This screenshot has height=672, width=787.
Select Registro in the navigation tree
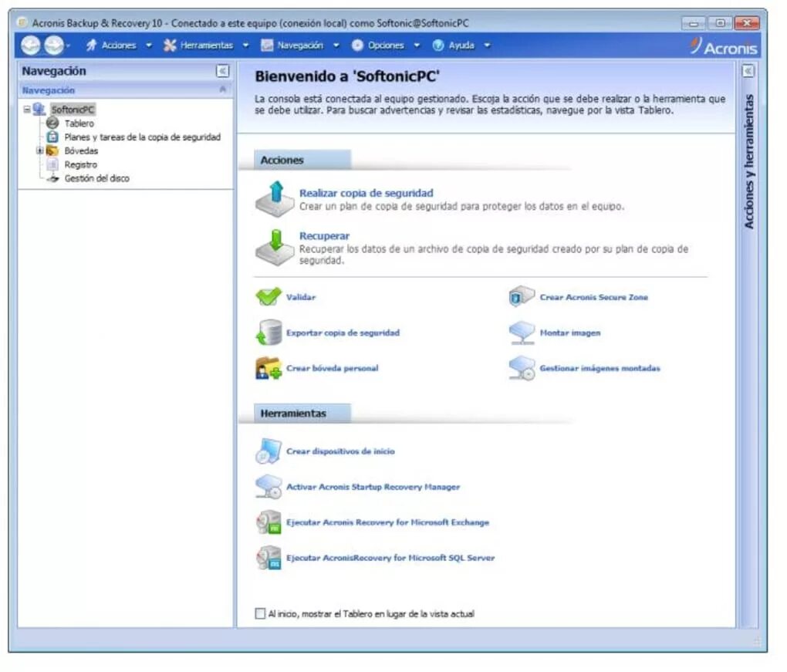(81, 164)
